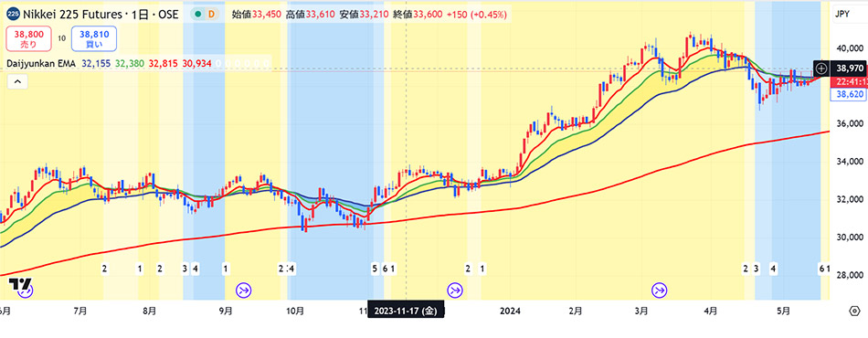Click the 3月 label on time axis

pos(642,311)
